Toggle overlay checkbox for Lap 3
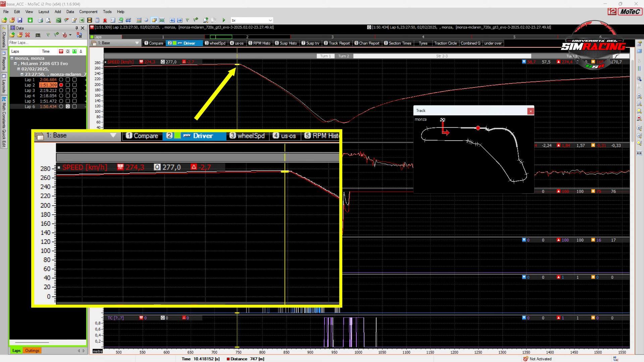This screenshot has height=362, width=644. (68, 90)
